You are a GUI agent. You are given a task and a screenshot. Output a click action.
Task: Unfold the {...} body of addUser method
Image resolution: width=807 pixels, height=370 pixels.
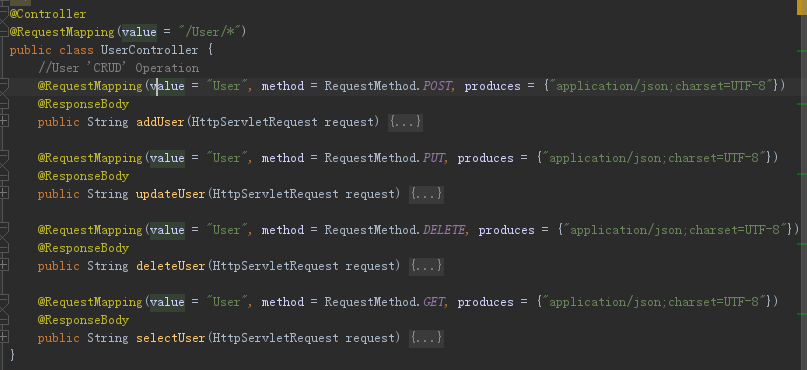pyautogui.click(x=405, y=122)
